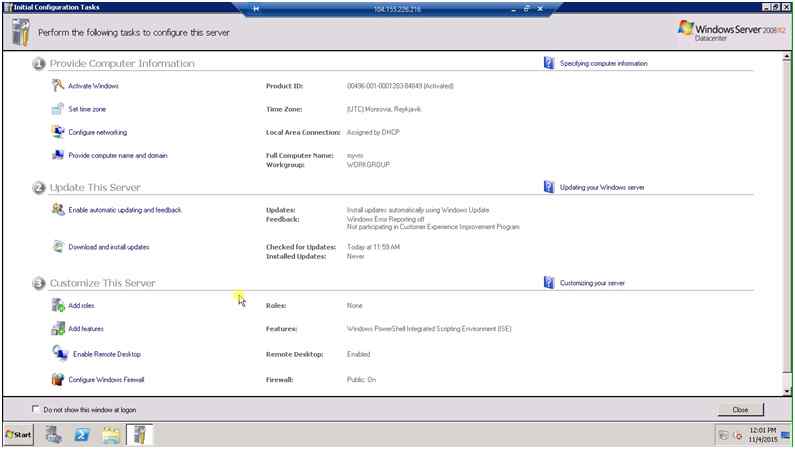Screen dimensions: 795x449
Task: Click the taskbar clock showing 12:01 PM
Action: point(763,435)
